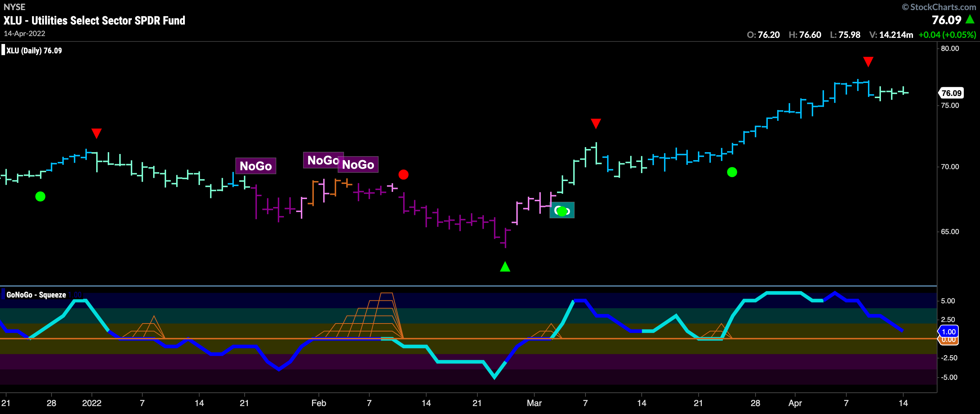Click the chart title XLU - Utilities Select Sector SPDR Fund
The width and height of the screenshot is (980, 414).
click(x=94, y=20)
